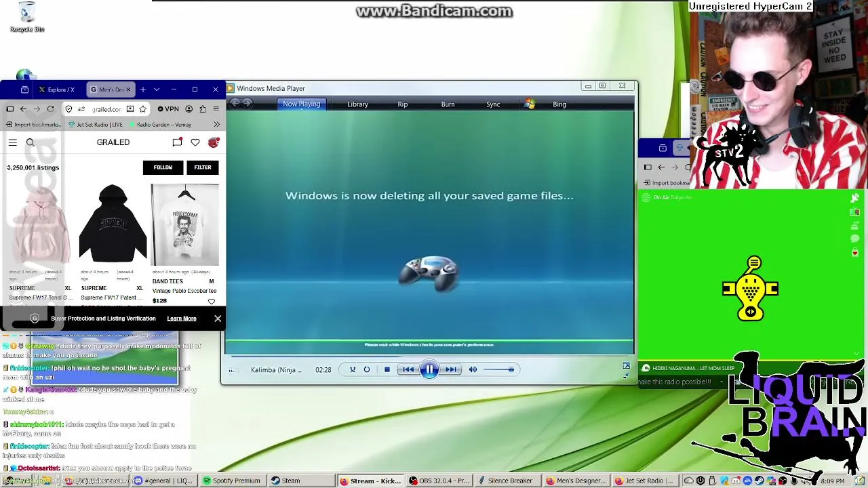Open the pink Supreme hoodie listing image

pyautogui.click(x=41, y=224)
